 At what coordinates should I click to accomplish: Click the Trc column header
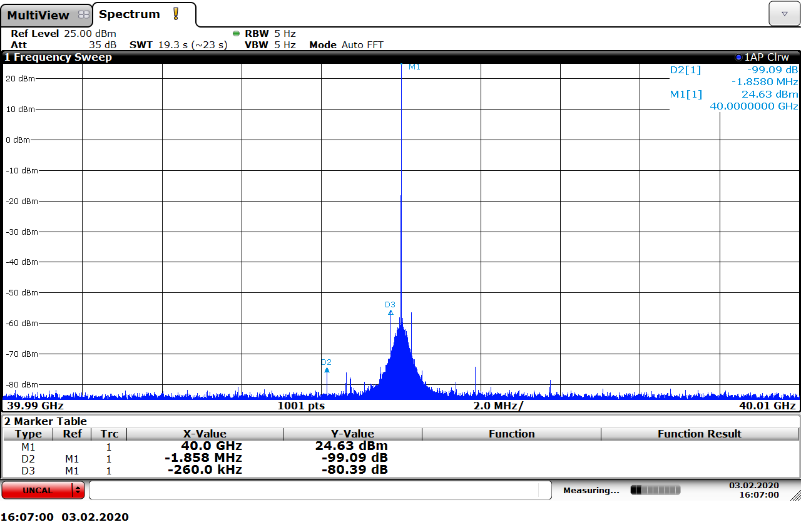point(110,434)
